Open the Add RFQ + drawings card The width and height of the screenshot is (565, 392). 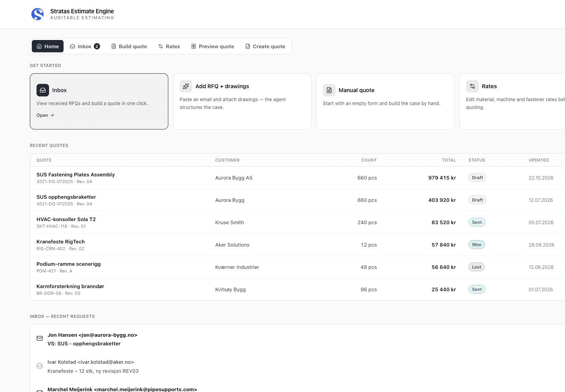point(242,102)
